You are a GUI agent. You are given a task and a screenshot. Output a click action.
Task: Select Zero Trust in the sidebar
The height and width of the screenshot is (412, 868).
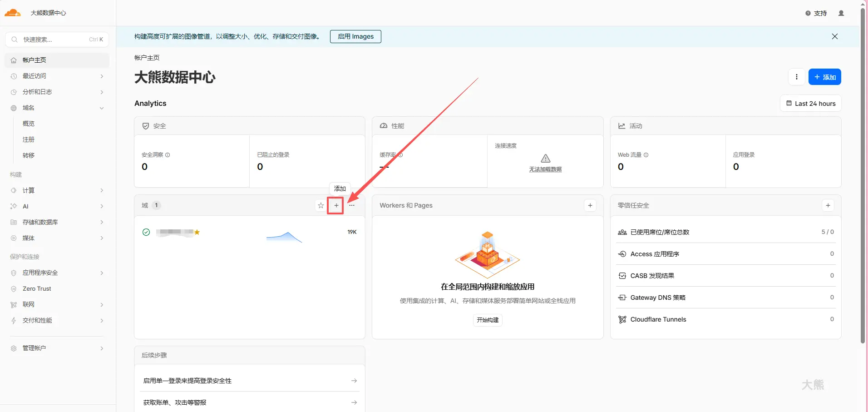tap(37, 289)
